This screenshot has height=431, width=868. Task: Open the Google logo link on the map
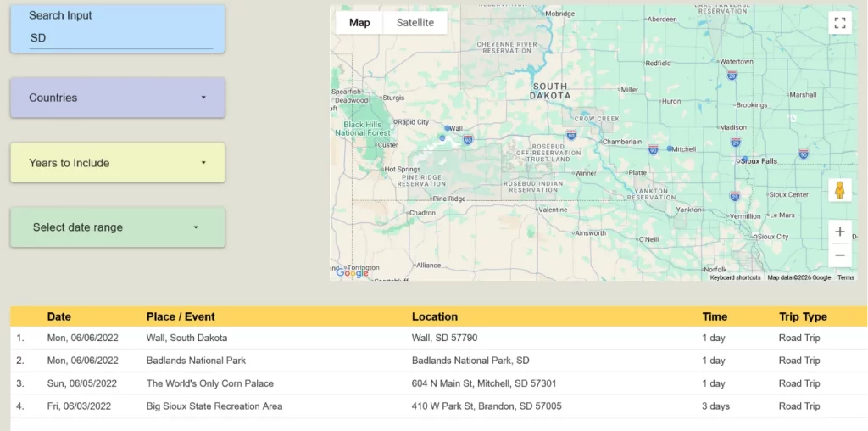point(352,272)
